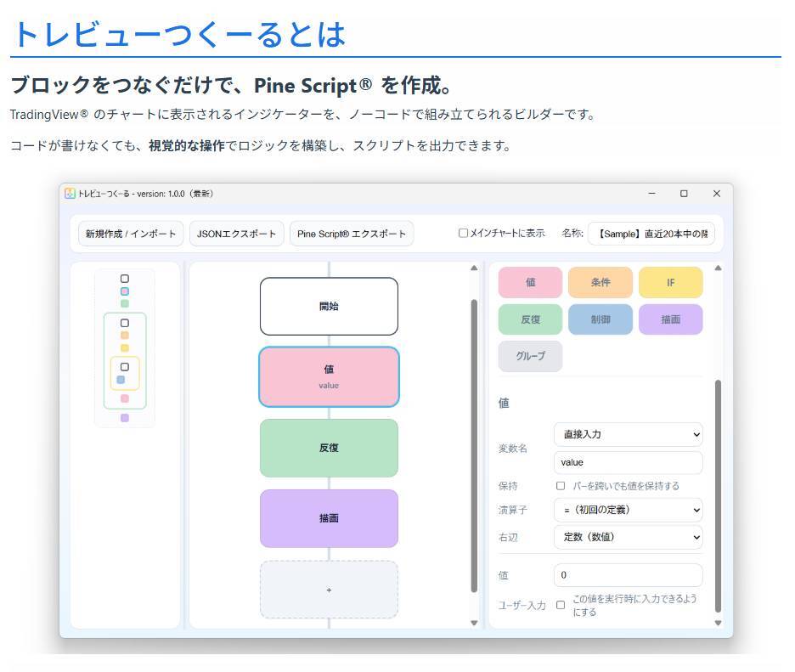Click the トレビューつくーる app icon in title bar
The width and height of the screenshot is (795, 672).
tap(70, 193)
